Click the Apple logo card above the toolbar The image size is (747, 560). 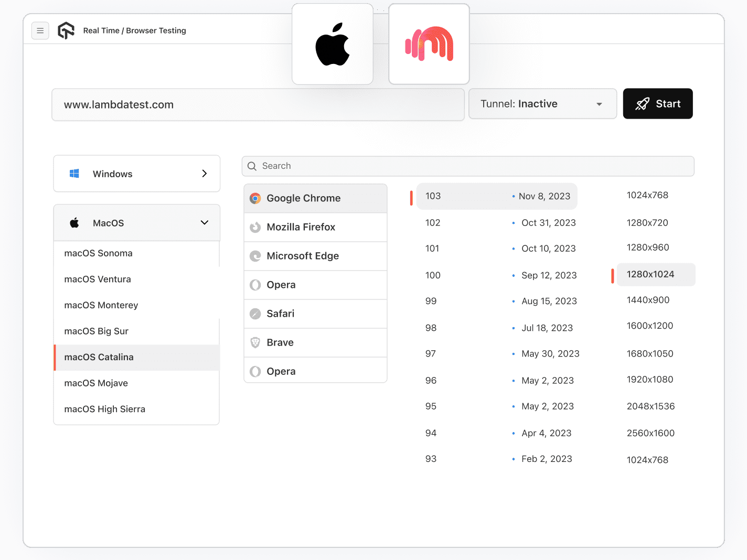pyautogui.click(x=332, y=44)
